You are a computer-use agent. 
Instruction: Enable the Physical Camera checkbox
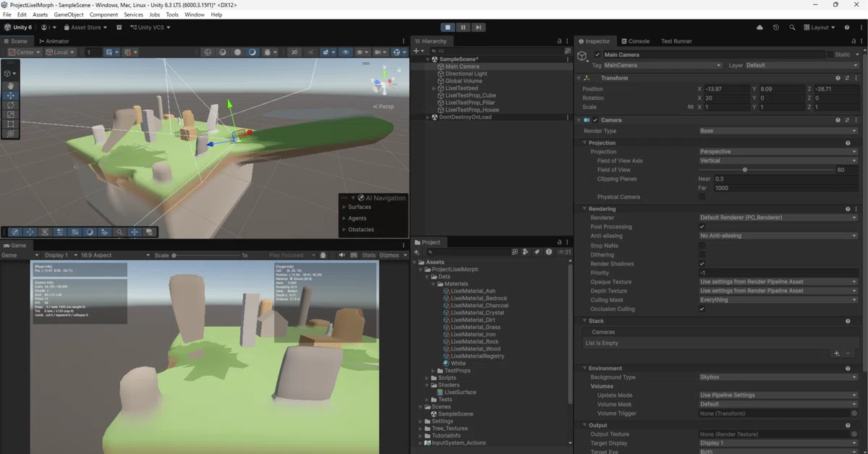point(702,197)
